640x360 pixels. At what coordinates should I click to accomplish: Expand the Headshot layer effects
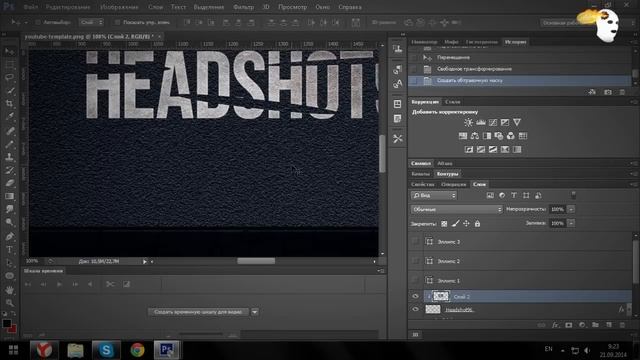(x=628, y=309)
